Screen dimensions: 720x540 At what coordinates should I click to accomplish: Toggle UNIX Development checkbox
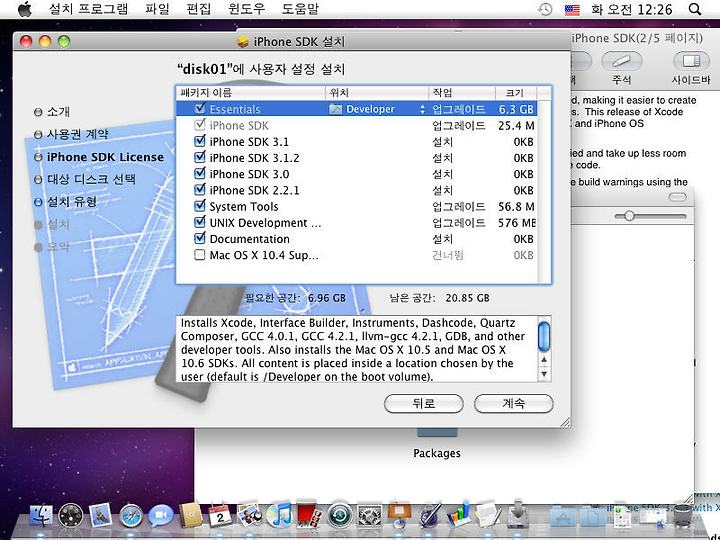click(200, 222)
